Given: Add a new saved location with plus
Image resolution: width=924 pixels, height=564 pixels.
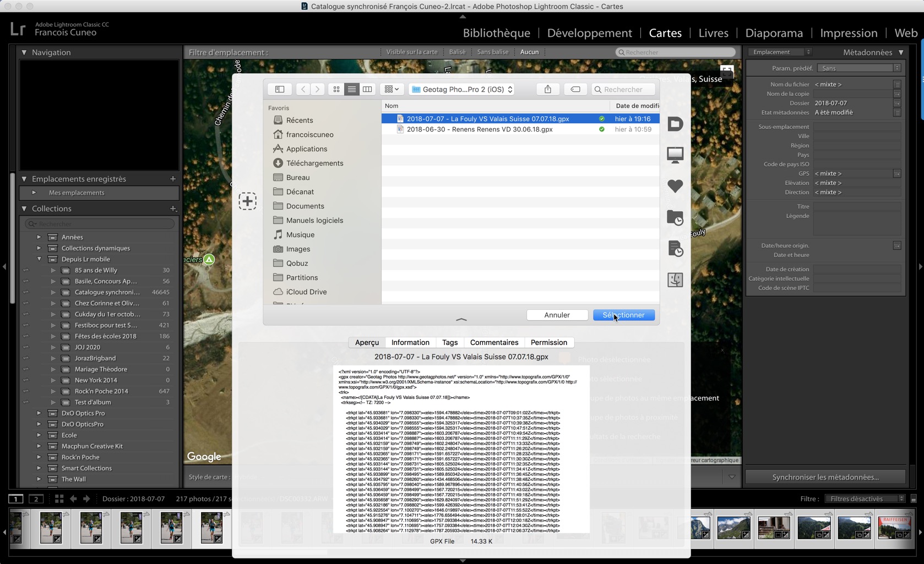Looking at the screenshot, I should click(x=173, y=179).
